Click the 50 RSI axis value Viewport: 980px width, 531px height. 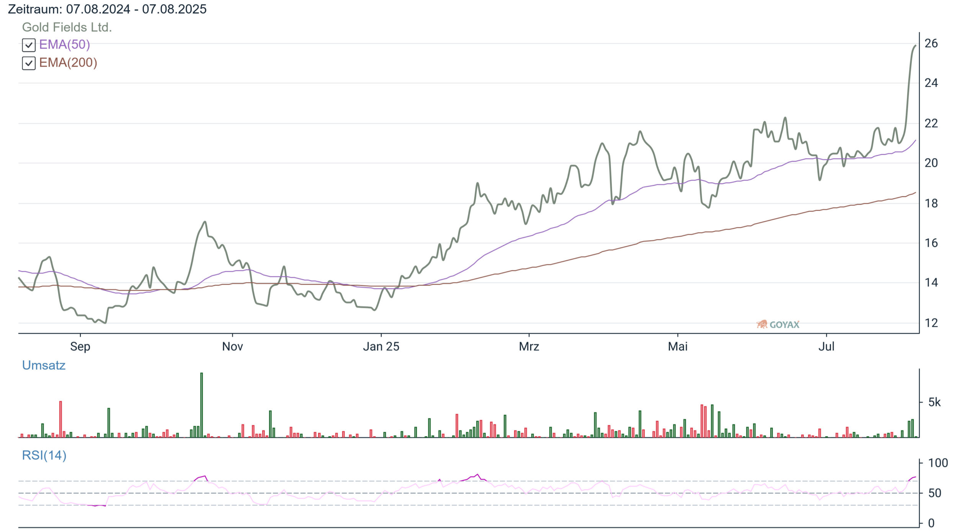934,493
